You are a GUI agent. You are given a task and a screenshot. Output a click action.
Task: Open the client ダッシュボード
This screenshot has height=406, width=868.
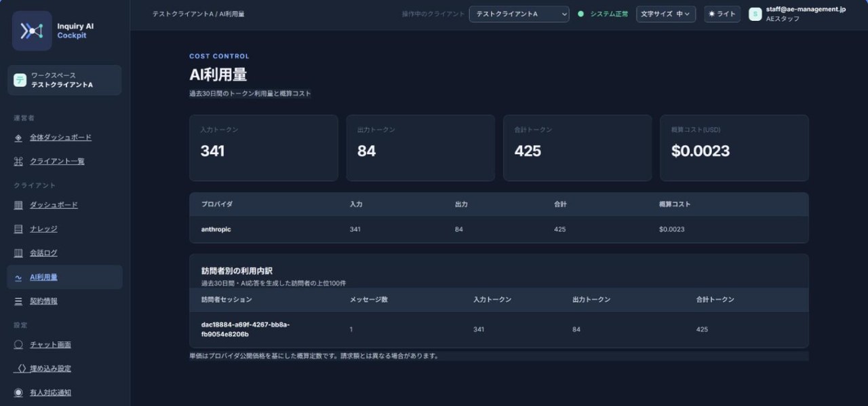pos(54,205)
